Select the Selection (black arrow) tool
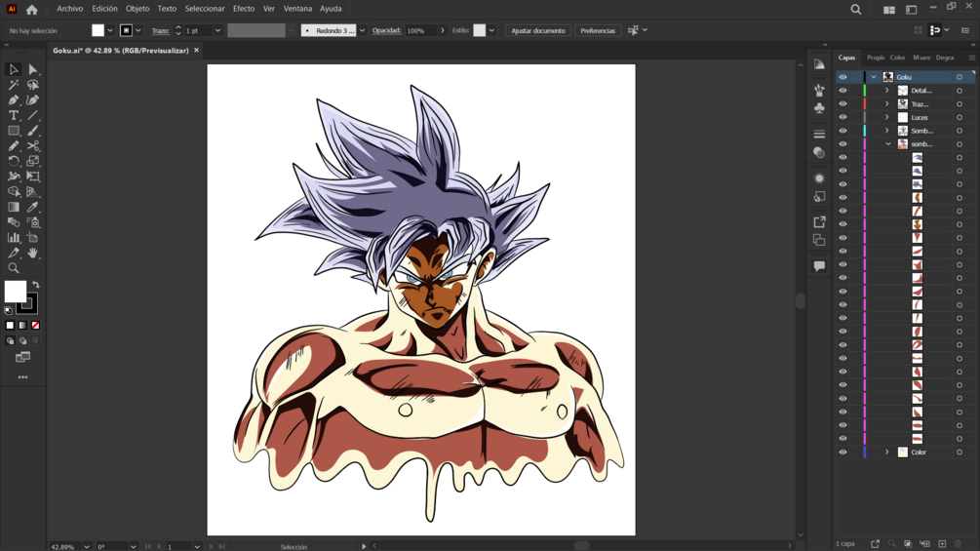 tap(13, 69)
